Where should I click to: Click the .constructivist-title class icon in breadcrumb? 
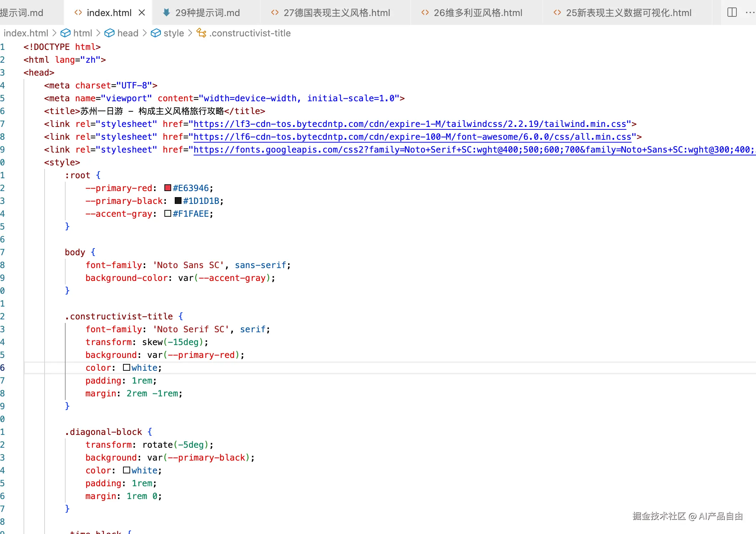(201, 33)
